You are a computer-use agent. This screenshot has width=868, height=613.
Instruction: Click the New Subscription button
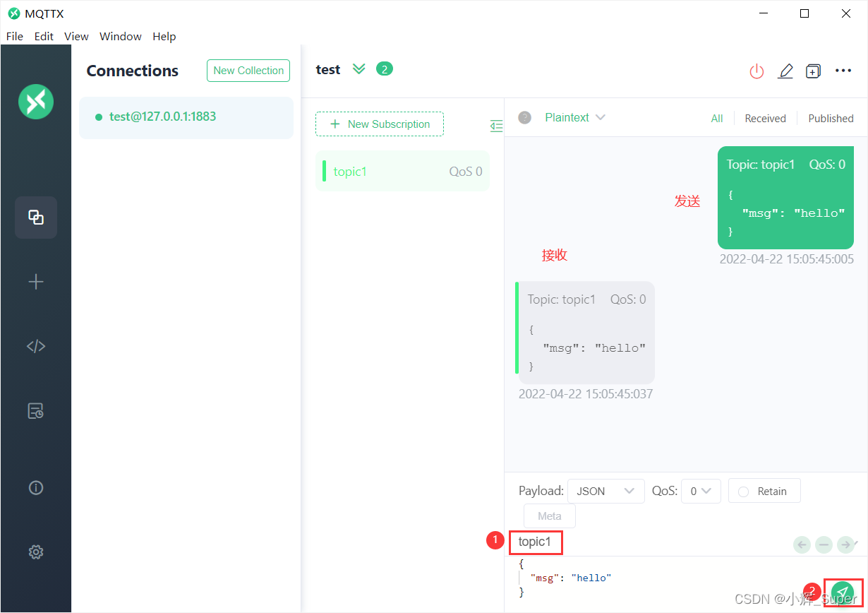click(380, 124)
